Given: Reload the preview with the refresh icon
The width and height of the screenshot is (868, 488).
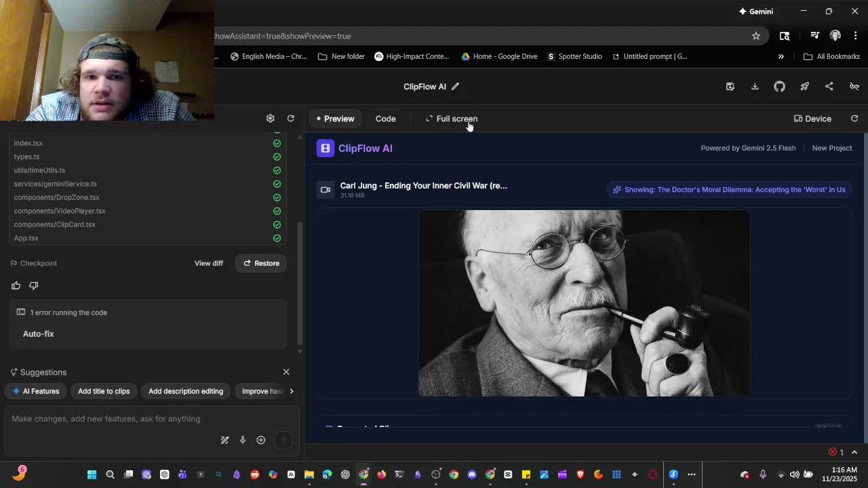Looking at the screenshot, I should point(854,119).
